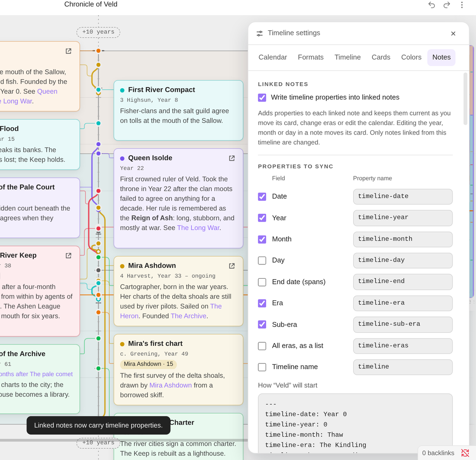Expand the bottom +10 years gap marker
476x460 pixels.
pos(98,443)
